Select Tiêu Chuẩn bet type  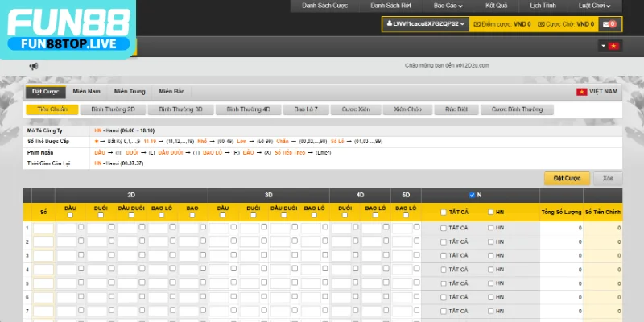click(52, 109)
